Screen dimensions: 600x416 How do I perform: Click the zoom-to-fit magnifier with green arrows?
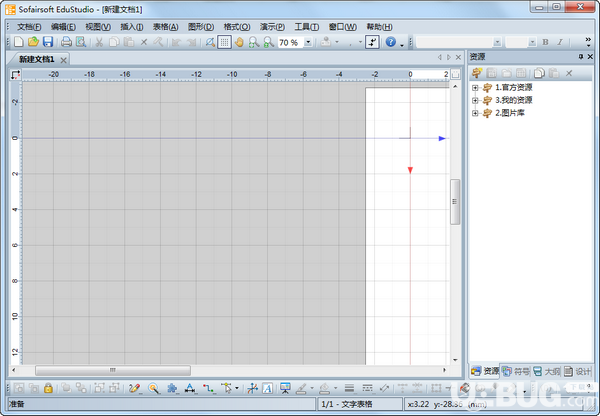pos(254,42)
